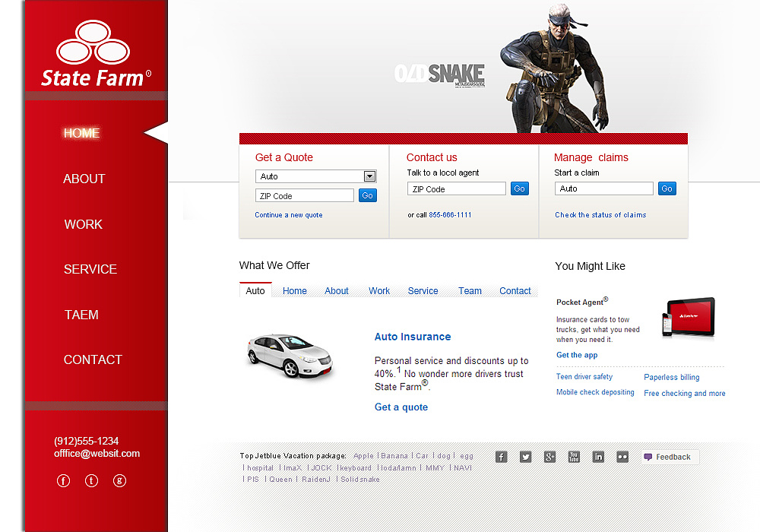The image size is (760, 532).
Task: Switch to the Team tab under What We Offer
Action: coord(470,291)
